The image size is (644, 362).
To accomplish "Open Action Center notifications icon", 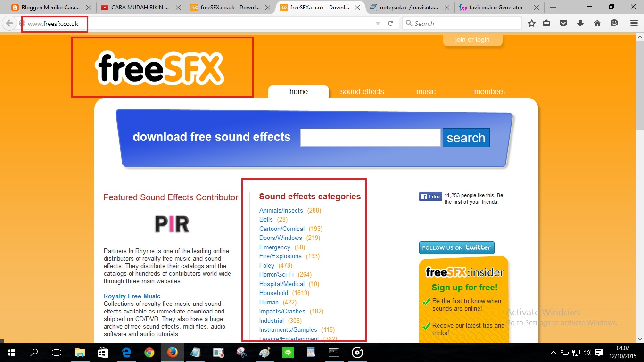I will pyautogui.click(x=599, y=353).
